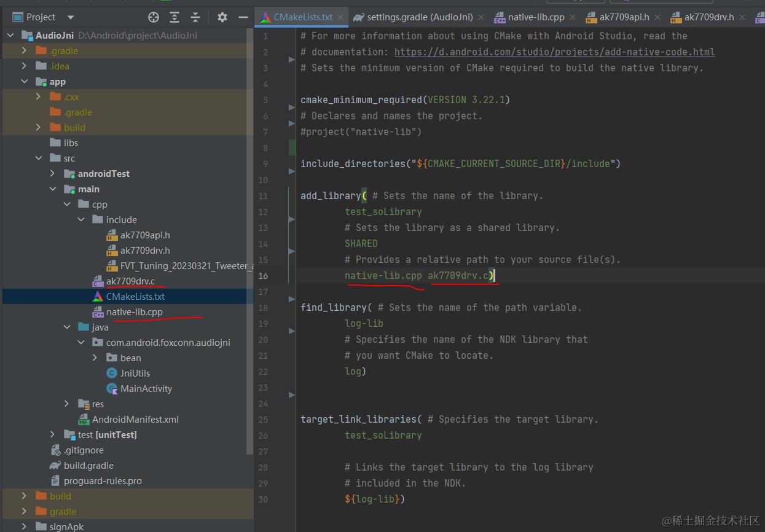Image resolution: width=765 pixels, height=532 pixels.
Task: Open the add-native-code documentation link
Action: 554,52
